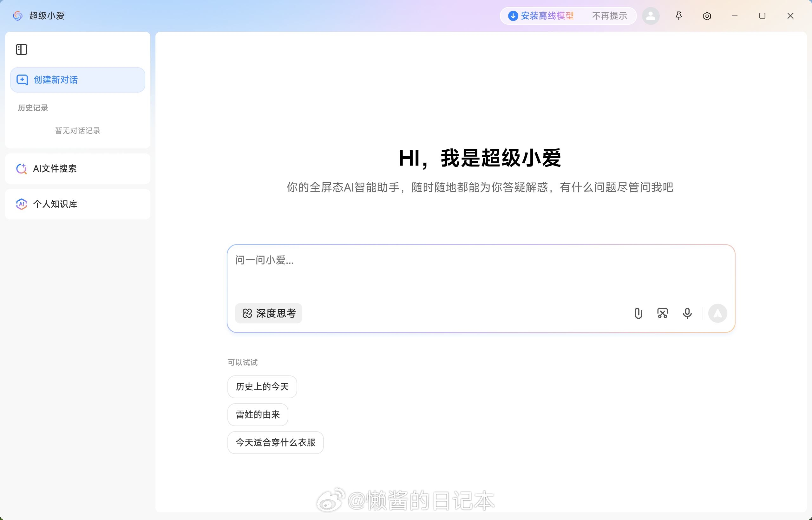
Task: Maximize the application window
Action: [x=762, y=16]
